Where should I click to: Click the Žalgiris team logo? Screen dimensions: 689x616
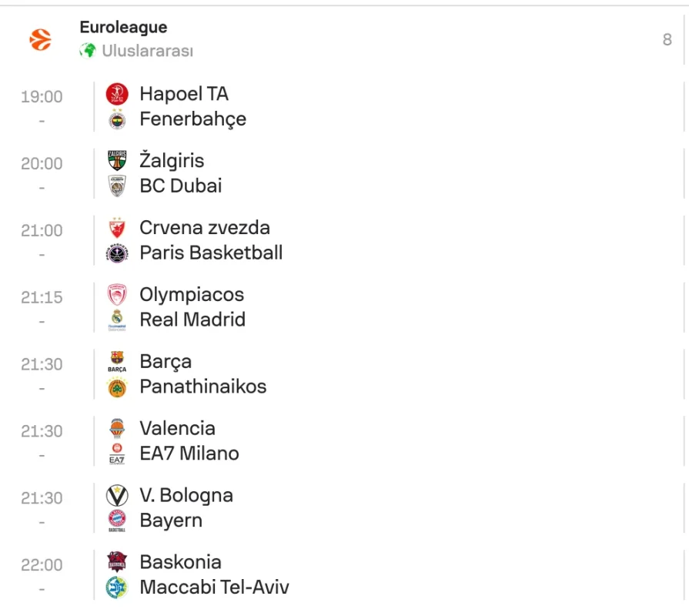point(117,161)
